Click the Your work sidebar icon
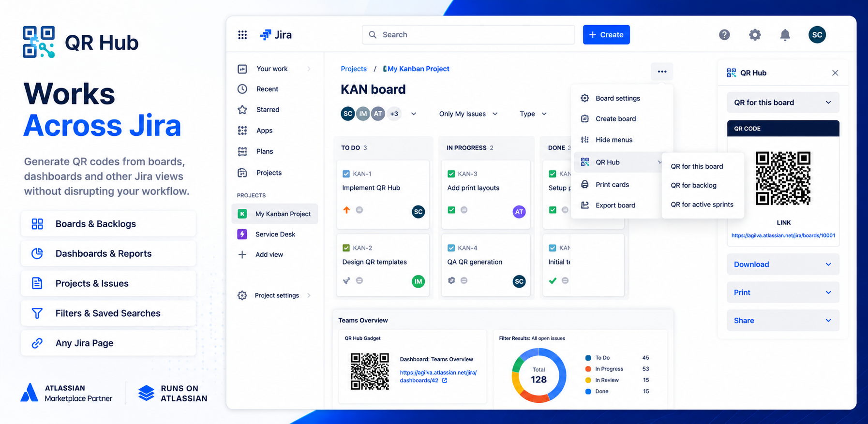 (242, 69)
